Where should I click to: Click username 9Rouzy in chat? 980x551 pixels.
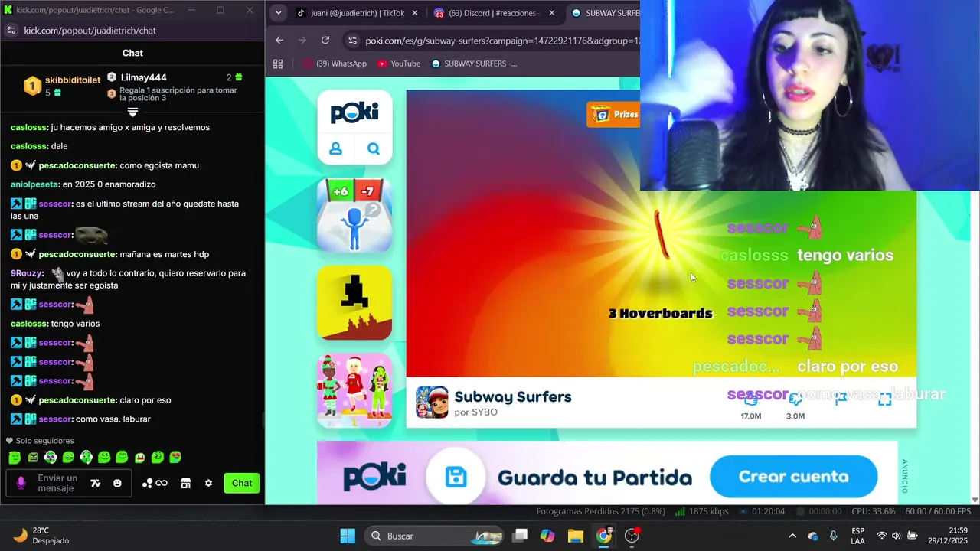coord(27,273)
